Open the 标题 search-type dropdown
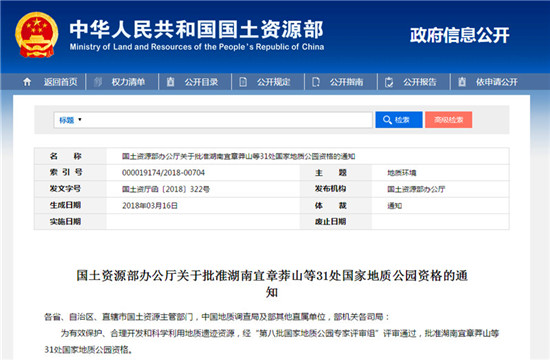Viewport: 550px width, 360px height. [70, 120]
